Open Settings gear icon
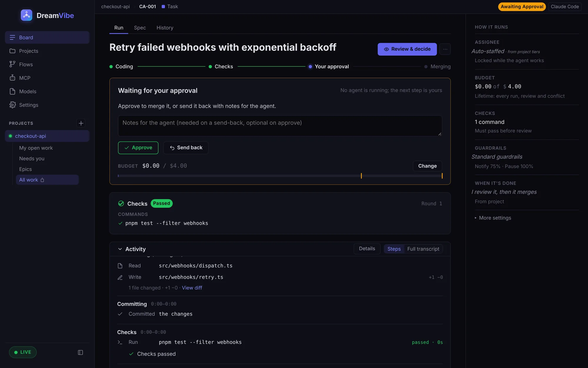This screenshot has height=368, width=588. 12,105
